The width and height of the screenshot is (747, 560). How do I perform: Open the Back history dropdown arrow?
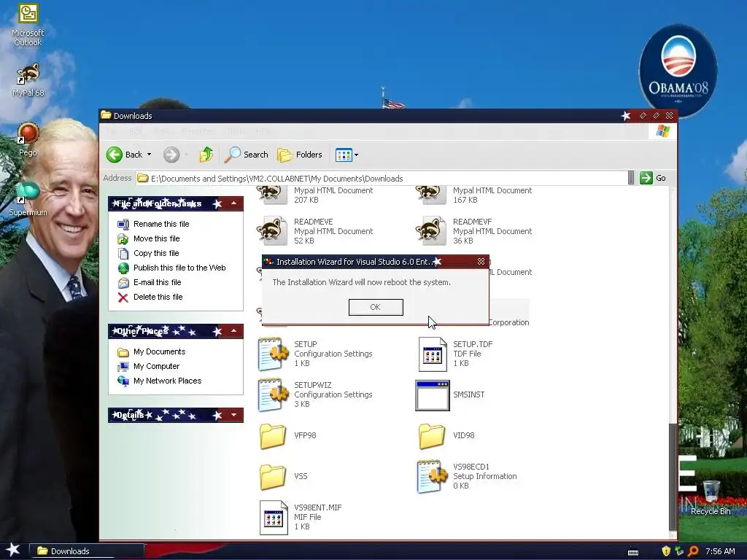click(149, 155)
